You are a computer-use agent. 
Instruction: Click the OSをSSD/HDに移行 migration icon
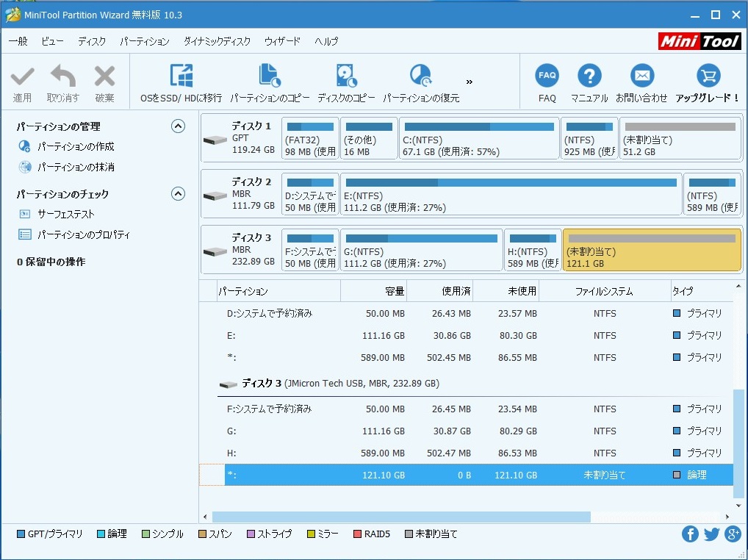coord(181,76)
